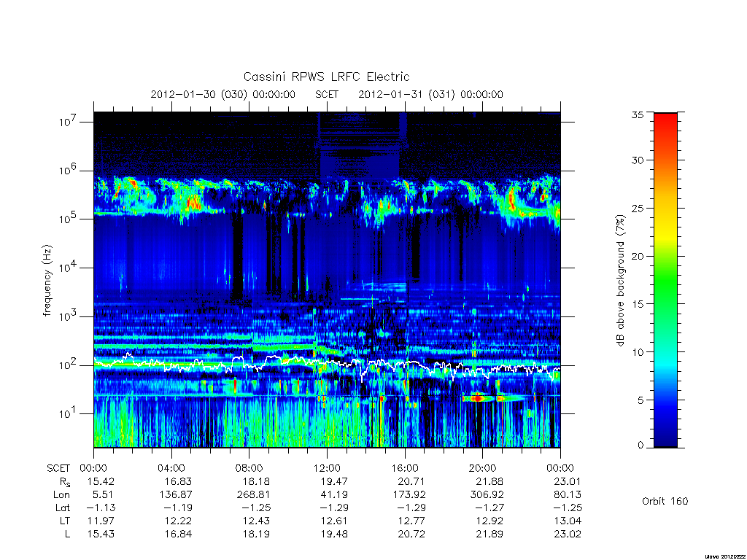Click the title Cassini RPWS LRFC Electric
Screen dimensions: 747x560
click(326, 77)
